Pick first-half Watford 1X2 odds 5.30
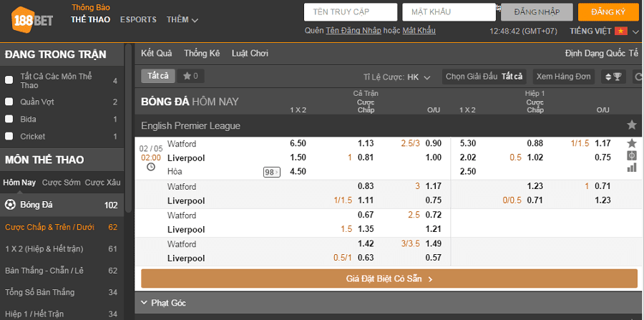The width and height of the screenshot is (644, 320). pyautogui.click(x=468, y=143)
